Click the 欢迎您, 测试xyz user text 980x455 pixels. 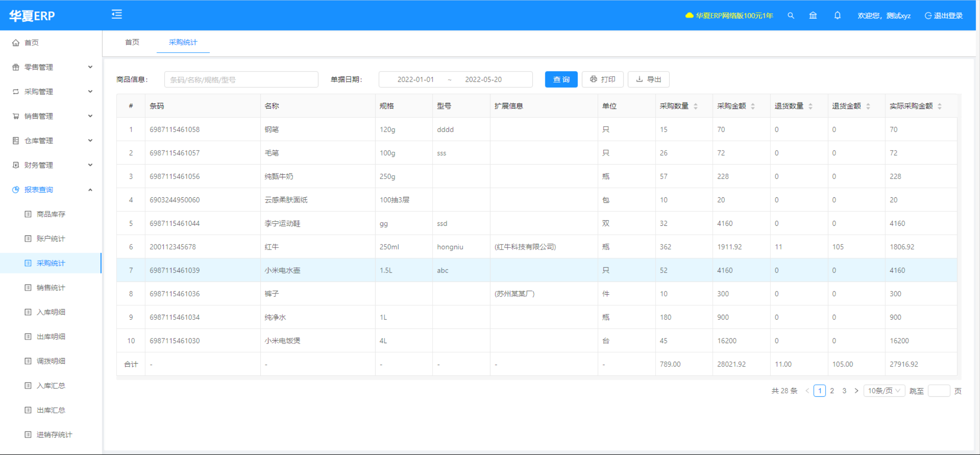(x=884, y=16)
